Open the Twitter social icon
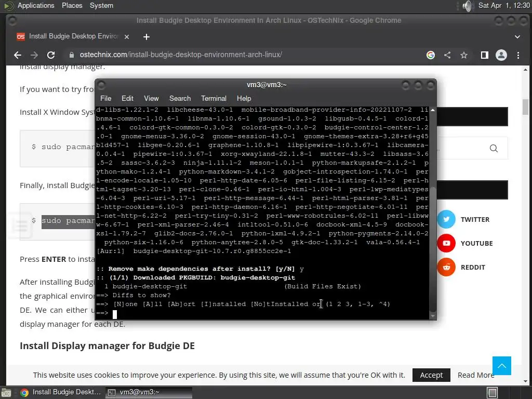Screen dimensions: 532x399 click(x=446, y=219)
